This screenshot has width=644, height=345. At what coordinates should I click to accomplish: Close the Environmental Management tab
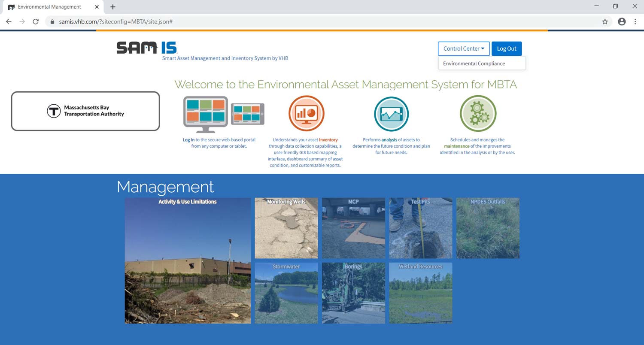(x=97, y=7)
